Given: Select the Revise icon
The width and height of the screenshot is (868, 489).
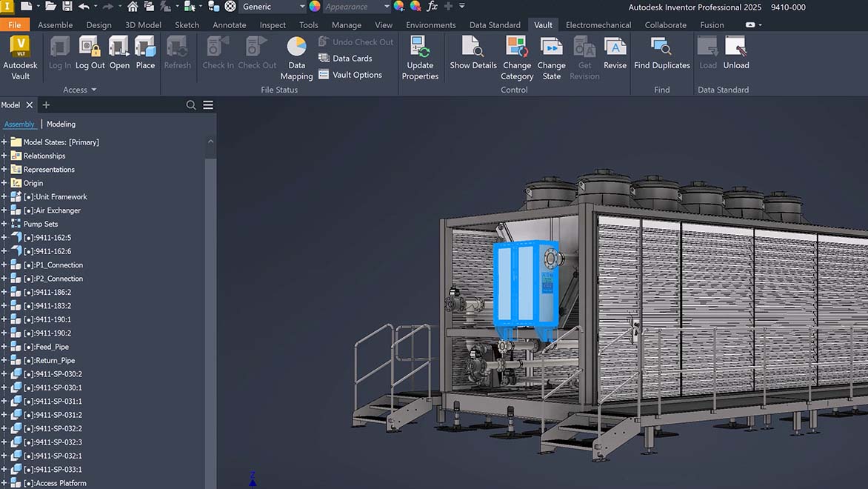Looking at the screenshot, I should 615,52.
